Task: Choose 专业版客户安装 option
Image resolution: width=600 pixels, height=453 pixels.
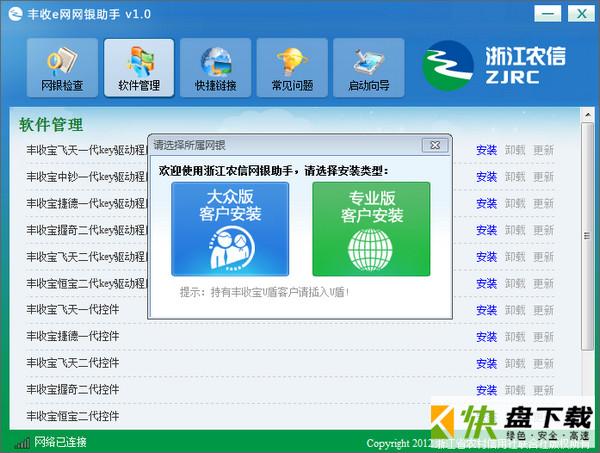Action: point(371,229)
